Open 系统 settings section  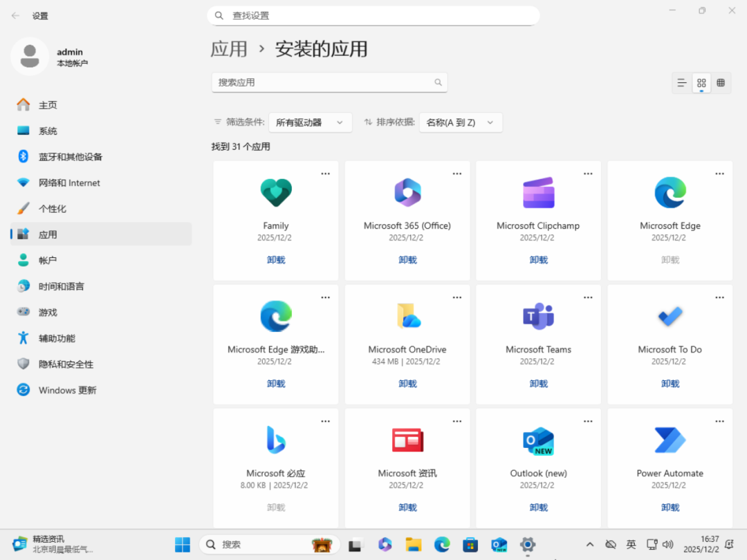point(101,131)
